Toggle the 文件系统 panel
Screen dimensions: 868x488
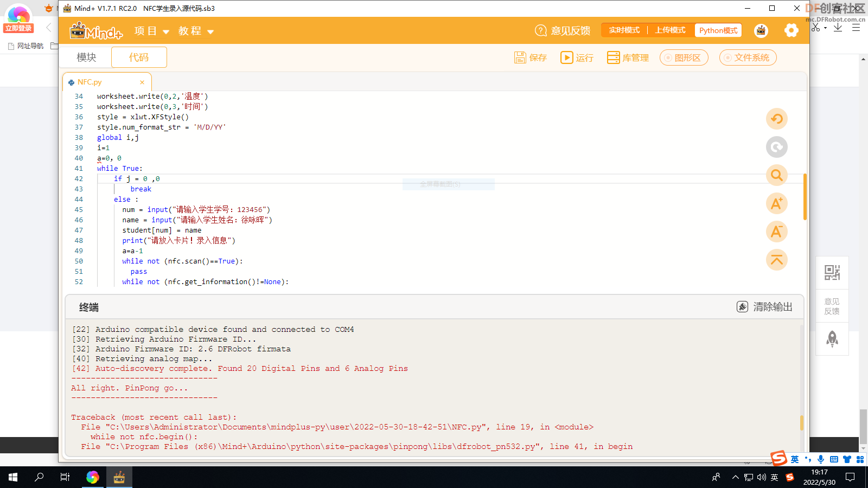(x=748, y=57)
